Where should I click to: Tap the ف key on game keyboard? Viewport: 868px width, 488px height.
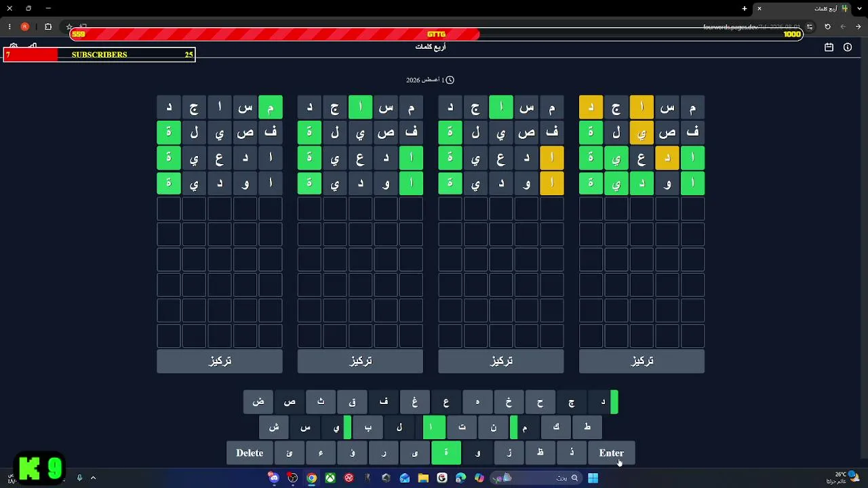click(384, 402)
